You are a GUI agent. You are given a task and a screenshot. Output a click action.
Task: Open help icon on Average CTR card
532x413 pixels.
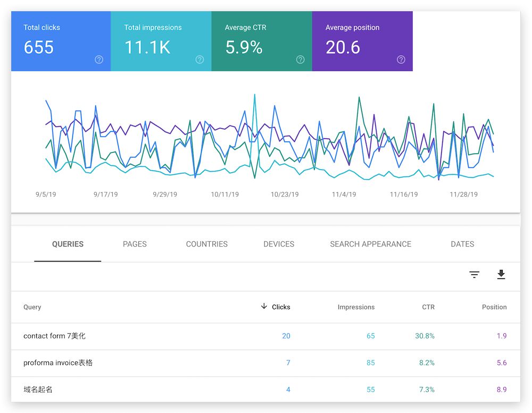(x=301, y=60)
